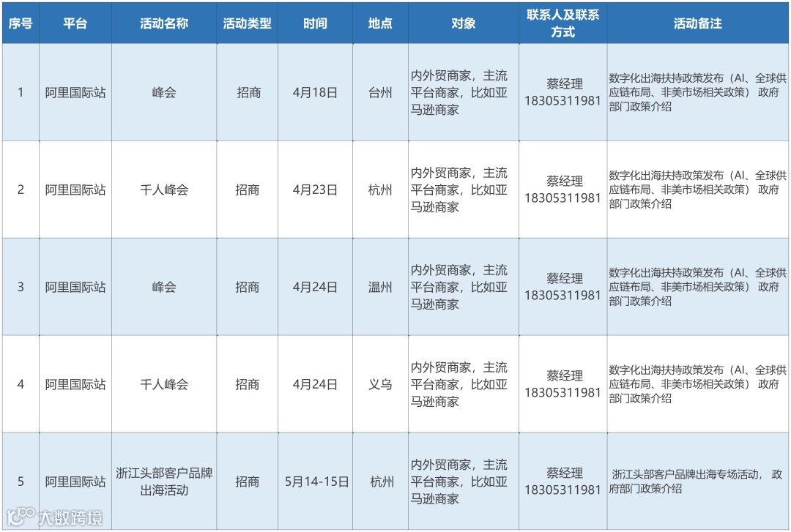The image size is (791, 532).
Task: Select the 千人峰会 cell in row 4
Action: [x=164, y=384]
